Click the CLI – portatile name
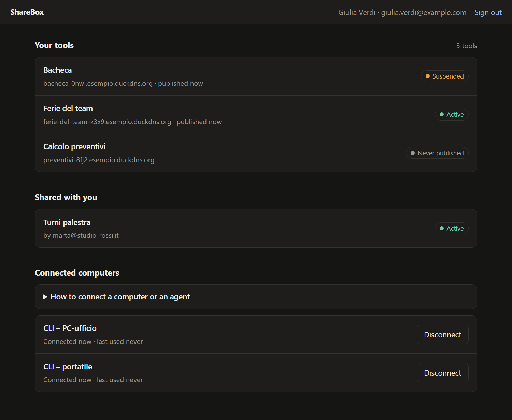 [68, 367]
